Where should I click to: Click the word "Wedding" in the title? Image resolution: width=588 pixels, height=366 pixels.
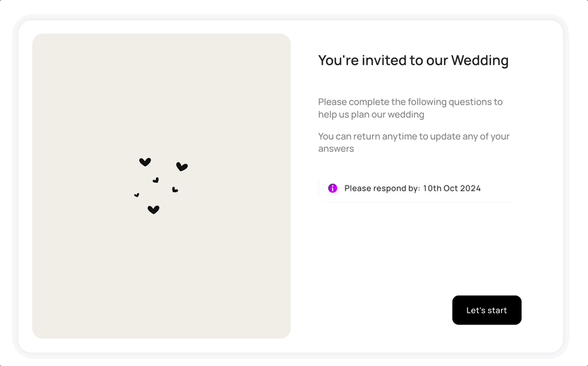coord(480,61)
